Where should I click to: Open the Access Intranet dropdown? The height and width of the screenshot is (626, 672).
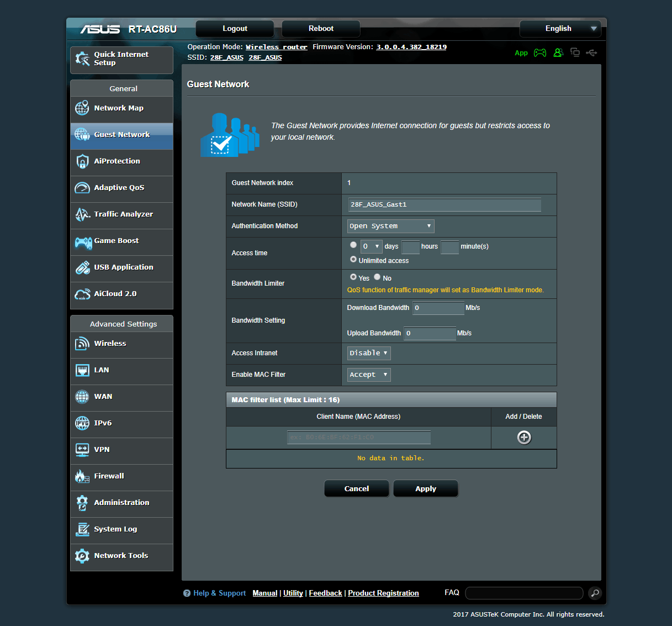click(369, 353)
